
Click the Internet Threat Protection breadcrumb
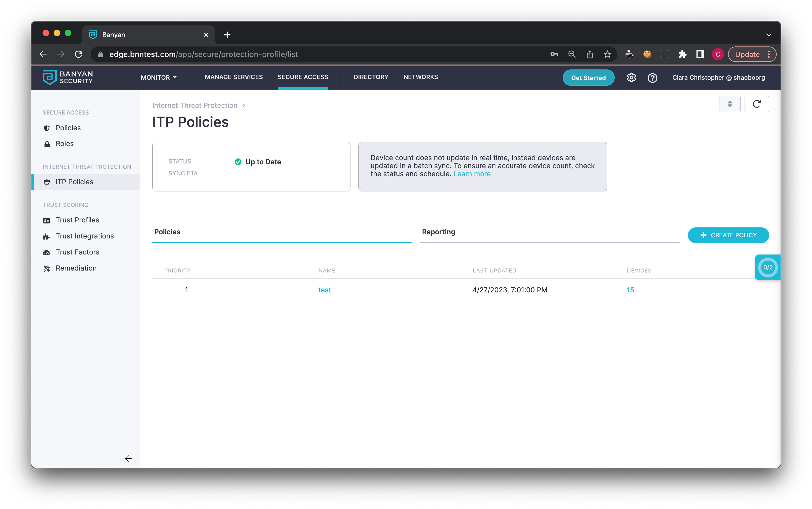coord(195,105)
